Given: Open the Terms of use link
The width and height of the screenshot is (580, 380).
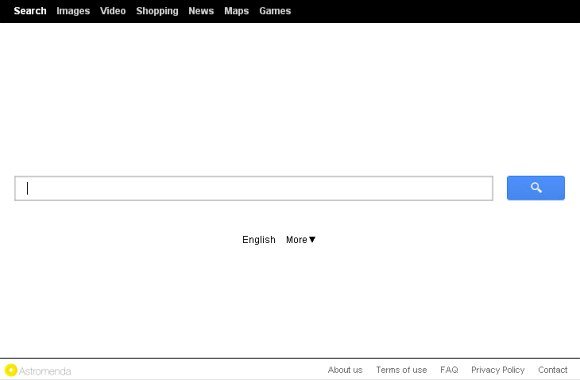Looking at the screenshot, I should [x=401, y=370].
